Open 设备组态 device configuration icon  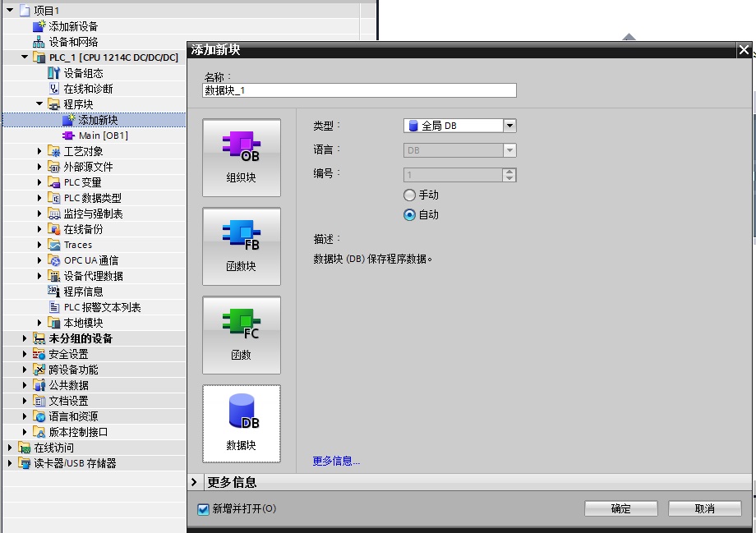pyautogui.click(x=53, y=73)
